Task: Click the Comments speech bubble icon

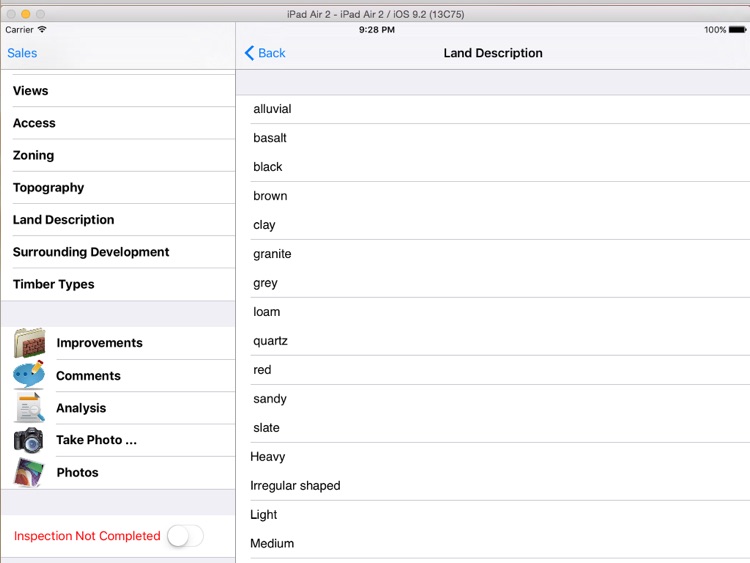Action: (29, 375)
